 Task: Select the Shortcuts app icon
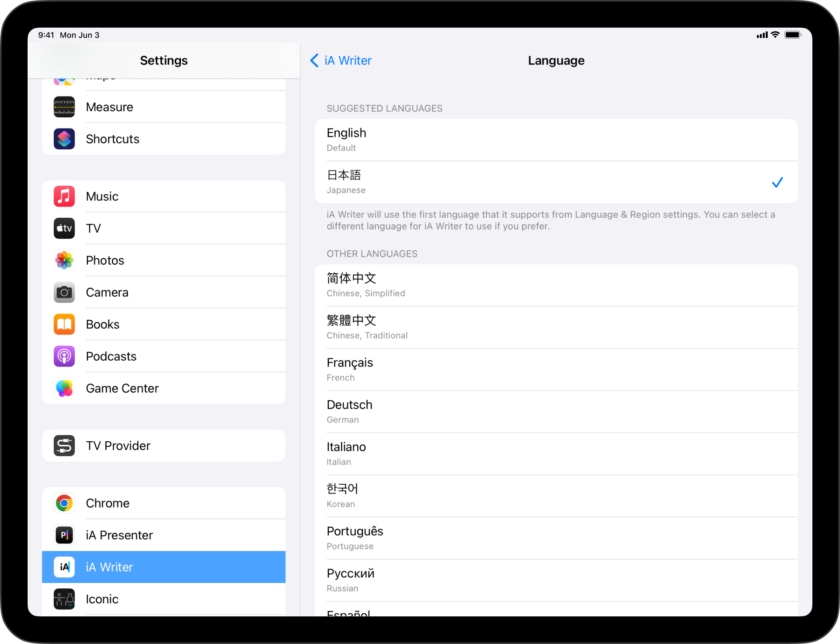pos(64,139)
